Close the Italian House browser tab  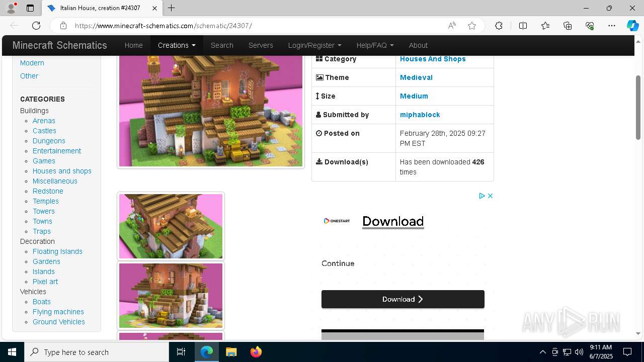(154, 8)
